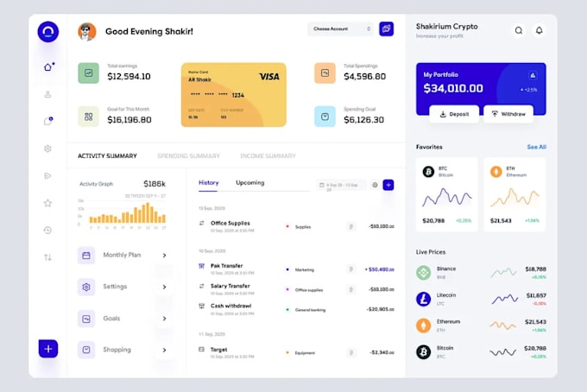Open Shakir's profile avatar
Viewport: 587px width, 392px height.
click(87, 31)
